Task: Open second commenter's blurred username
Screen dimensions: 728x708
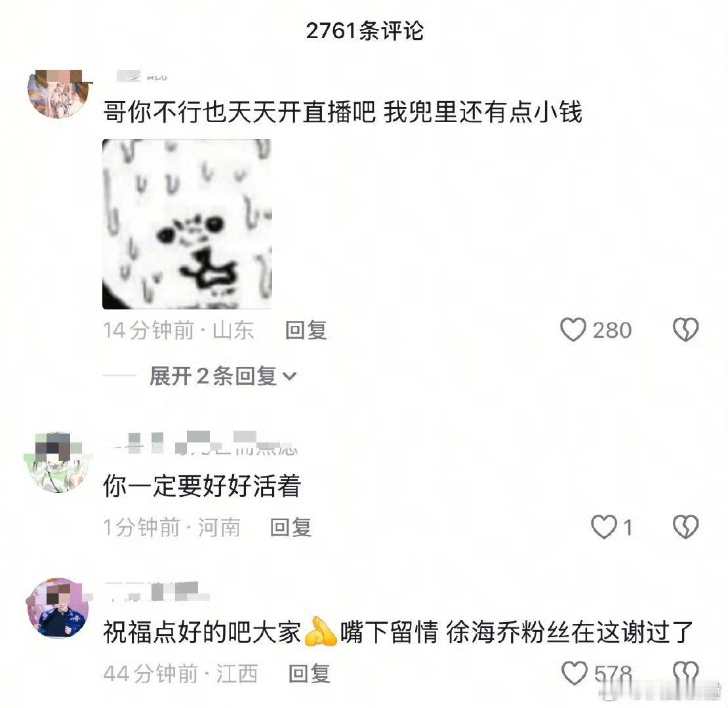Action: pyautogui.click(x=202, y=443)
